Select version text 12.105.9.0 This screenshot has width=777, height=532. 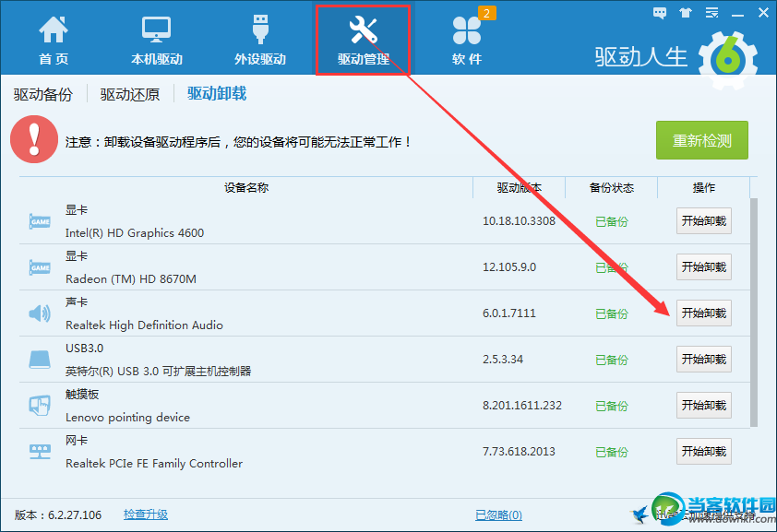509,267
